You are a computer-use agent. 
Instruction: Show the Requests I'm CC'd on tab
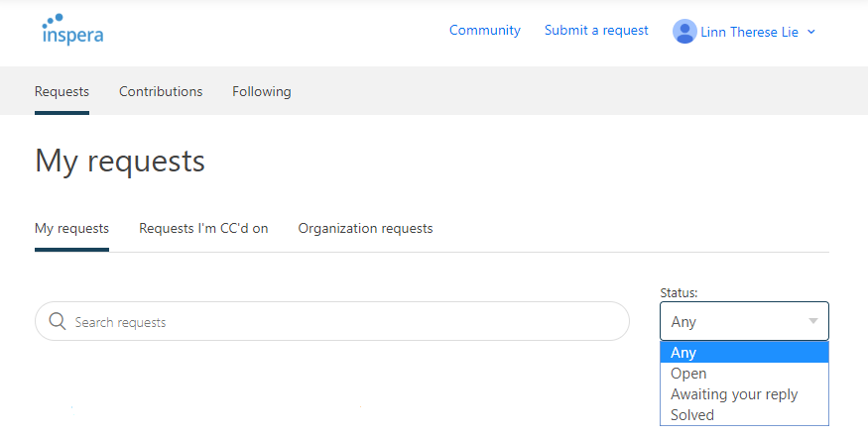[x=203, y=229]
